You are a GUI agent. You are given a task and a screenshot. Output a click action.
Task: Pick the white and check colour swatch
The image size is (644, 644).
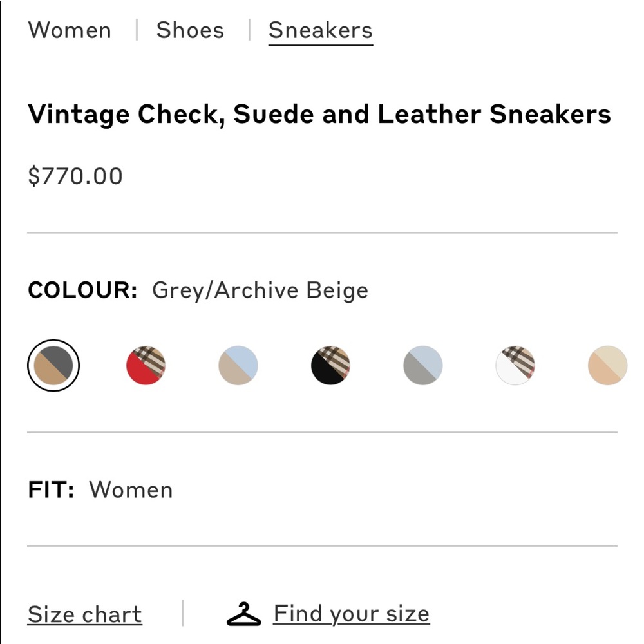515,365
